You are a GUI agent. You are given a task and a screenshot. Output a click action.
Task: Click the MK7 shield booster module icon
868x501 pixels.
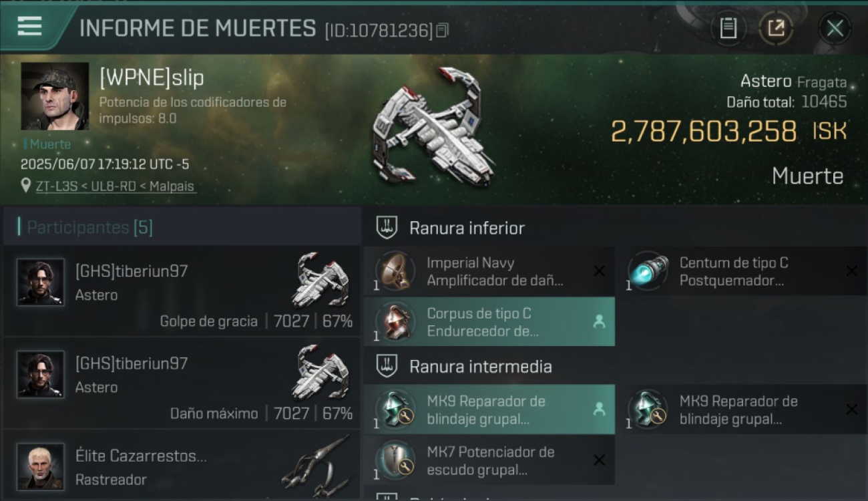(x=395, y=460)
